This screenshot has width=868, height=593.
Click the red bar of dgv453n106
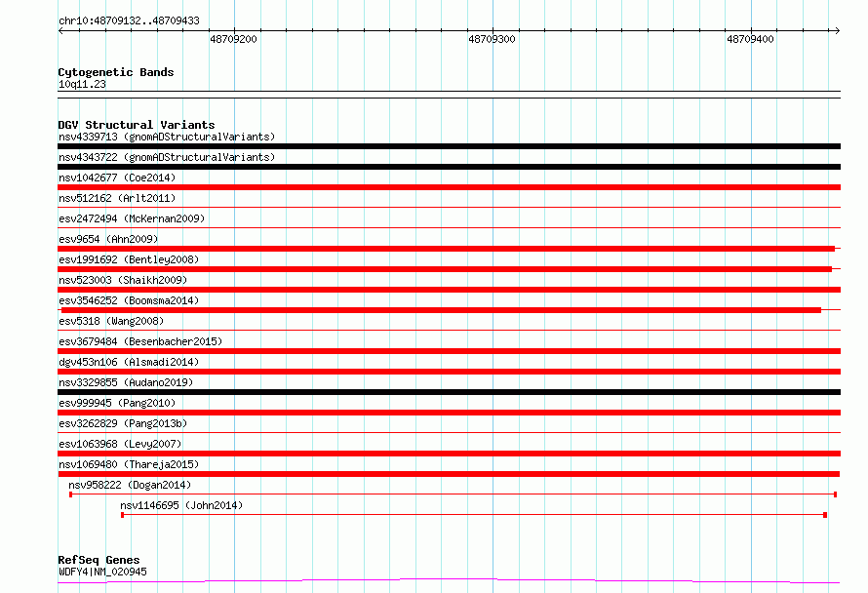[449, 372]
